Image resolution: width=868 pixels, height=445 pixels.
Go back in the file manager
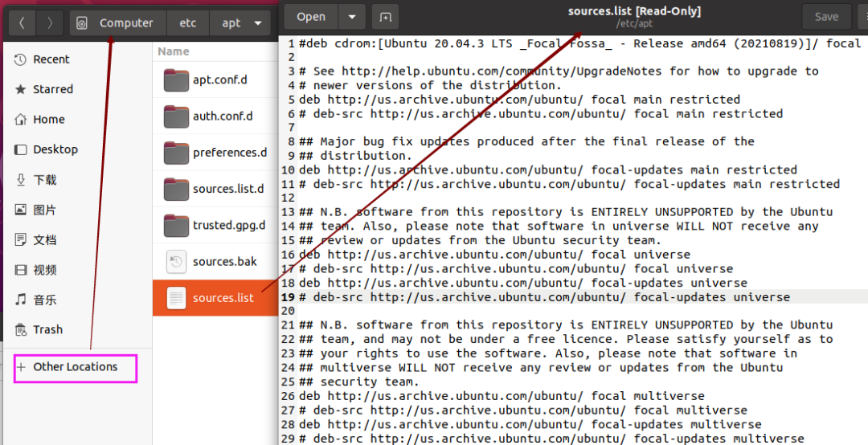(x=23, y=22)
